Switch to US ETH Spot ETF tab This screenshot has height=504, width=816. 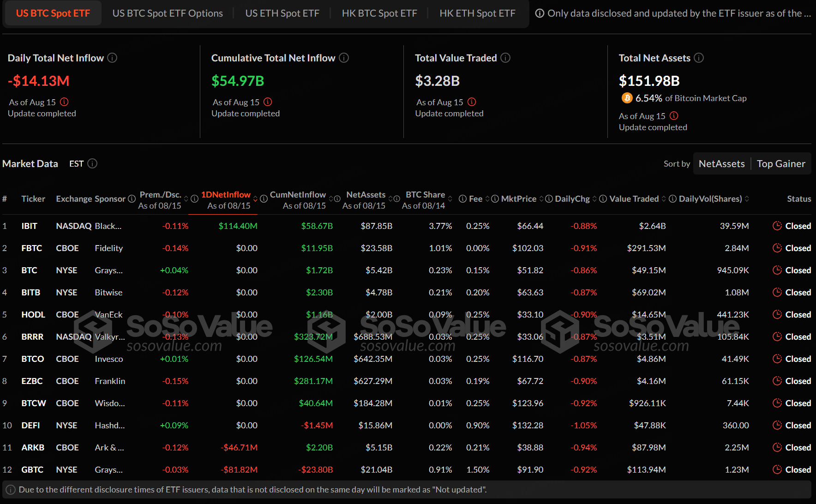[282, 13]
